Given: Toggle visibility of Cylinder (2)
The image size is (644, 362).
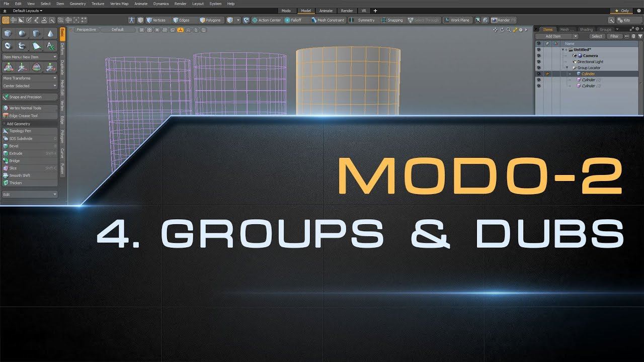Looking at the screenshot, I should click(x=538, y=80).
